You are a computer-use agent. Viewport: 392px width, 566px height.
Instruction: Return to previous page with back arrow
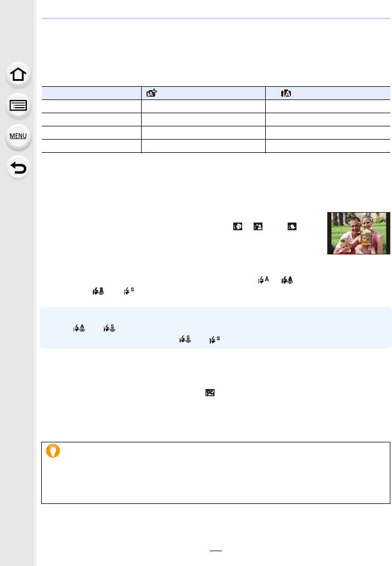18,168
